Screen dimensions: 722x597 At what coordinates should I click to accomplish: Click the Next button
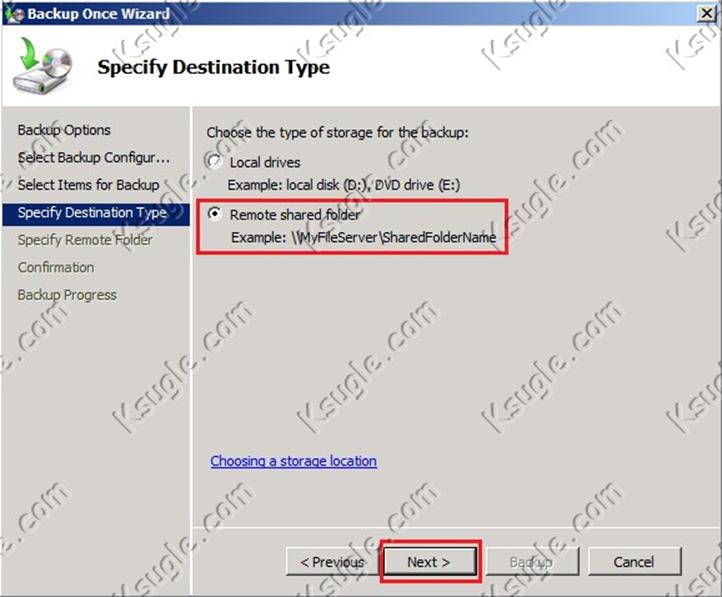tap(429, 562)
